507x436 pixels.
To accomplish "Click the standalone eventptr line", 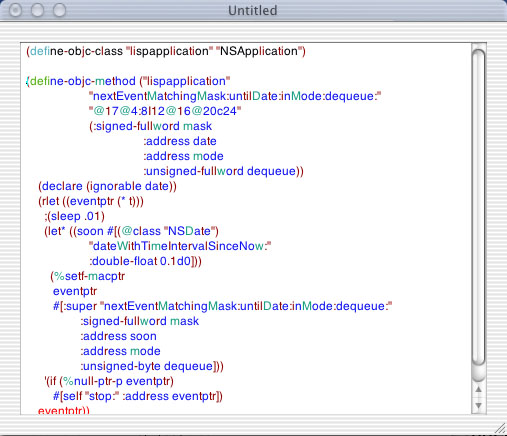I will (x=75, y=291).
